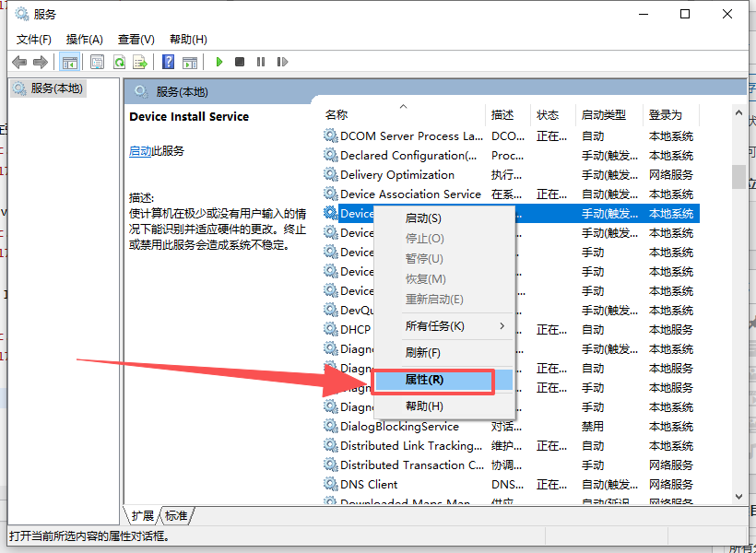Open the 查看(V) menu
This screenshot has height=553, width=756.
136,39
